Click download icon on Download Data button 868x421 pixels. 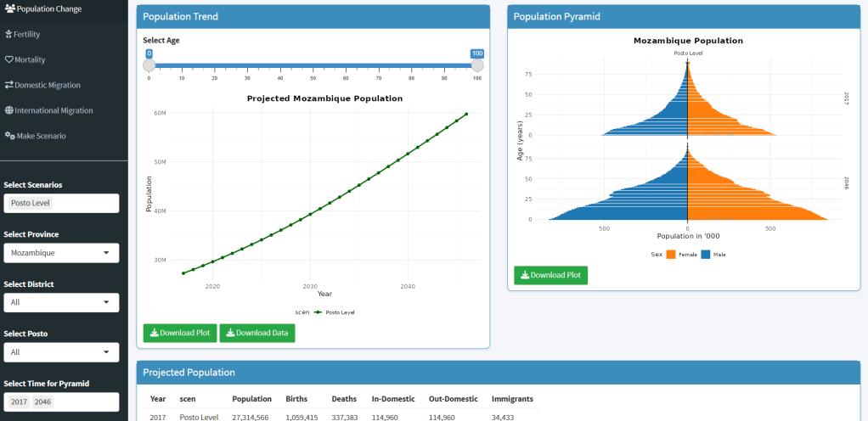pos(229,333)
